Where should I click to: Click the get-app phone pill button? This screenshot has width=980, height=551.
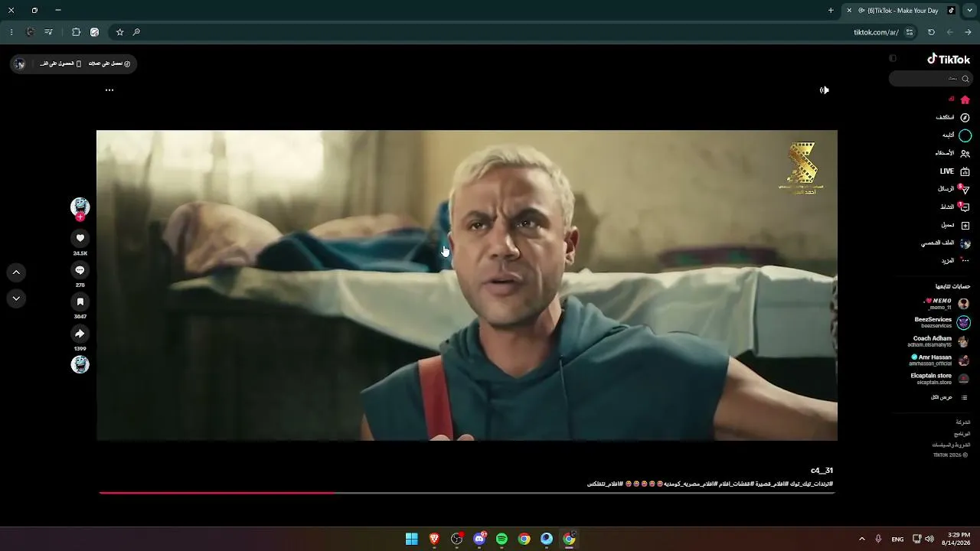coord(60,64)
